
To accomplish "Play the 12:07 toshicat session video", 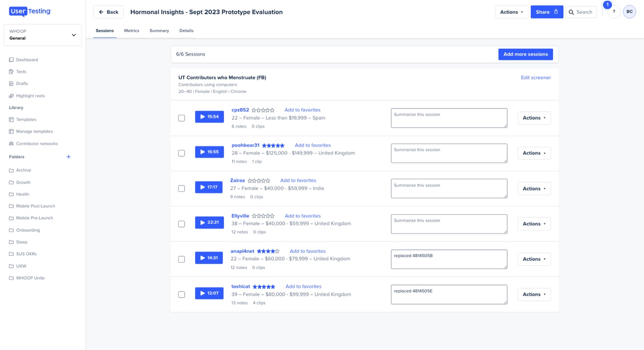I will [x=209, y=293].
